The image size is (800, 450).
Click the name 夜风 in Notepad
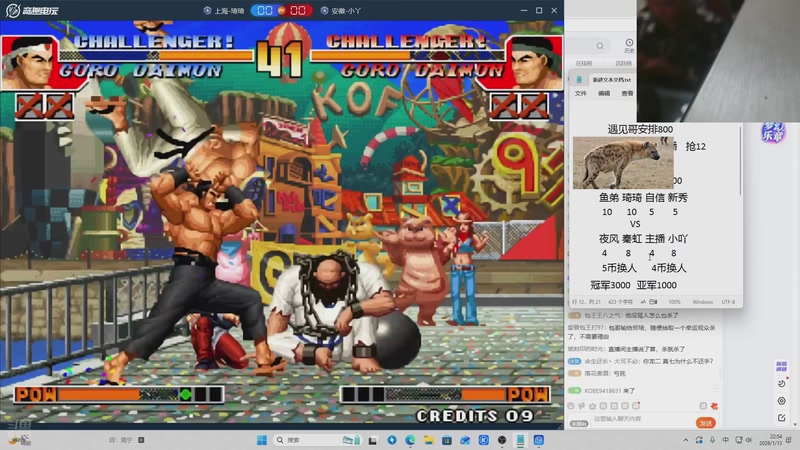point(609,239)
